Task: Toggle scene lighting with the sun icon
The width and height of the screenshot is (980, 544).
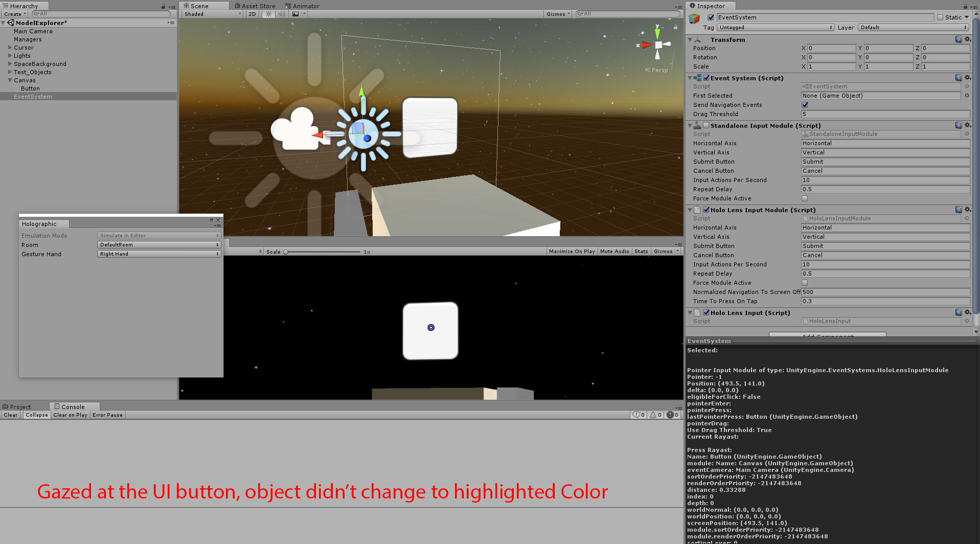Action: [x=268, y=14]
